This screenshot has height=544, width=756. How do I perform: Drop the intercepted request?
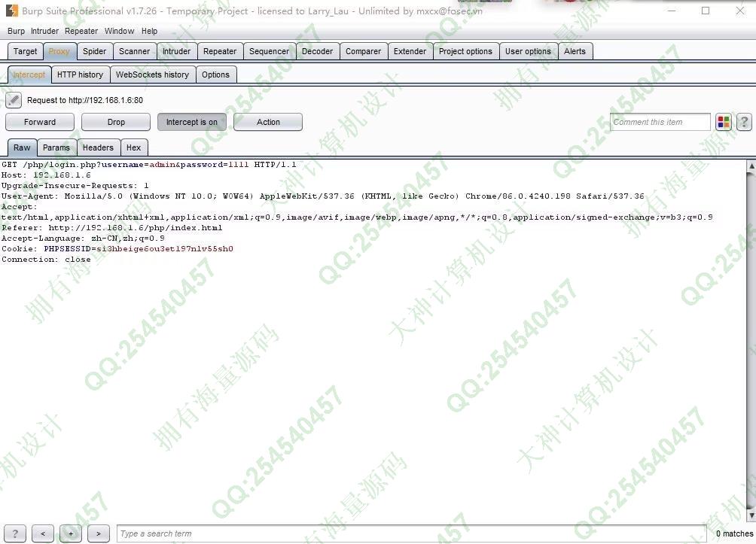pos(116,122)
